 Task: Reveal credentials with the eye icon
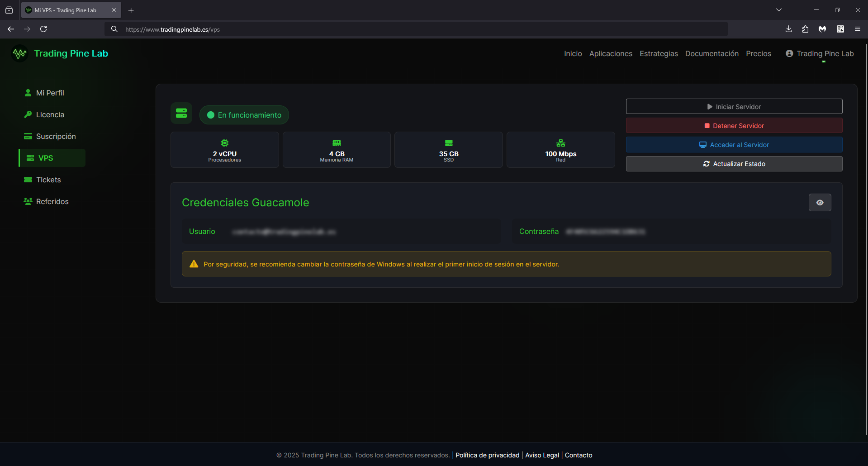click(820, 203)
